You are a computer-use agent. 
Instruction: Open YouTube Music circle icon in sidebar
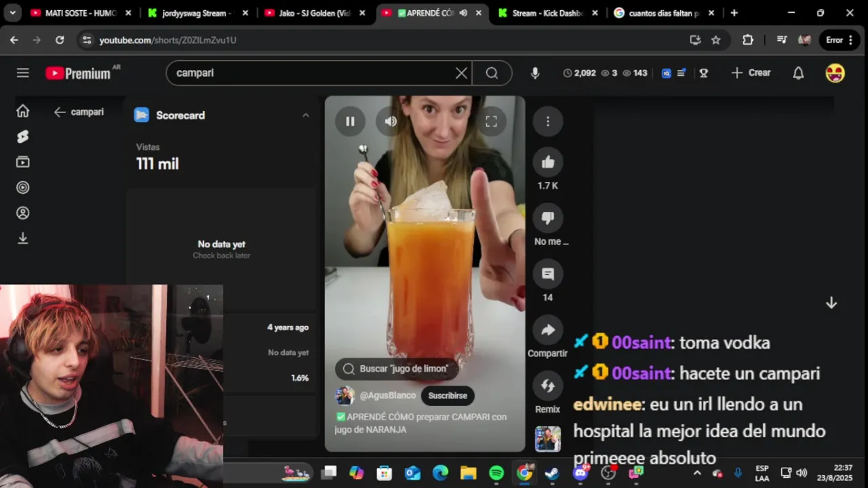coord(23,188)
